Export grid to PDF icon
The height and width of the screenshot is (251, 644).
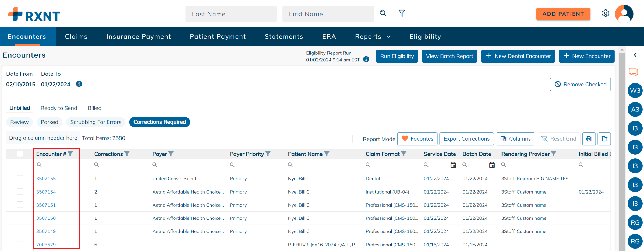(589, 139)
